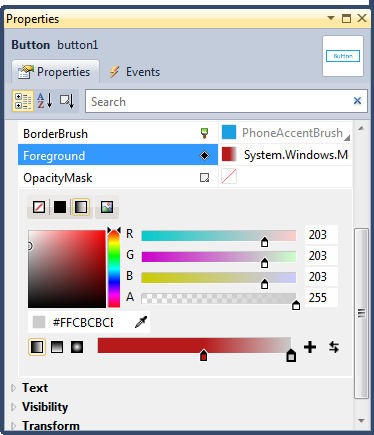
Task: Add a gradient stop with plus icon
Action: [310, 347]
